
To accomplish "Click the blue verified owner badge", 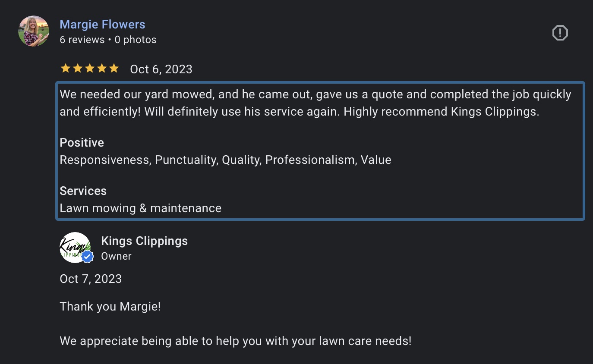I will tap(88, 257).
